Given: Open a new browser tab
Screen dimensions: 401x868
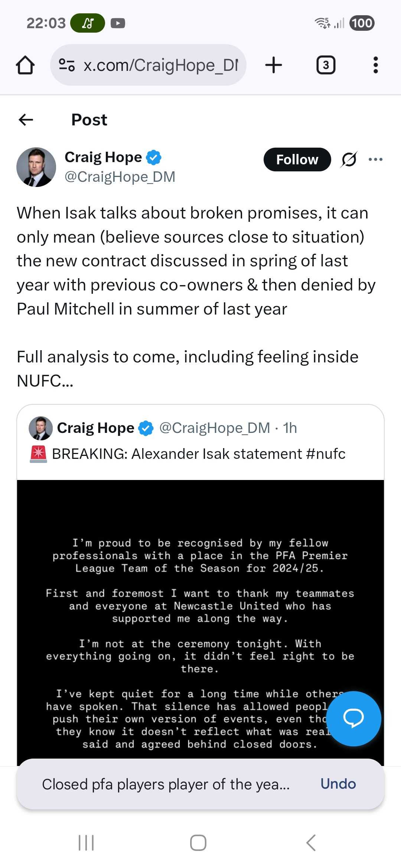Looking at the screenshot, I should [274, 65].
